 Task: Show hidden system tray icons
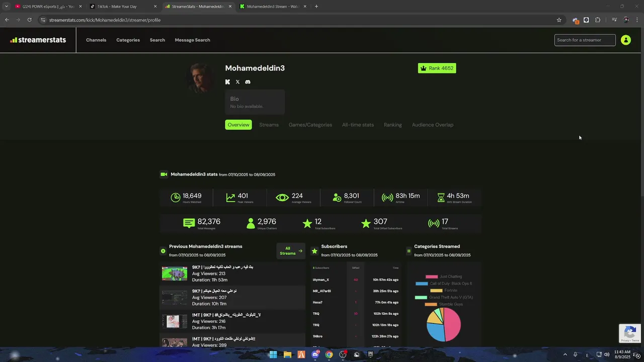click(565, 354)
